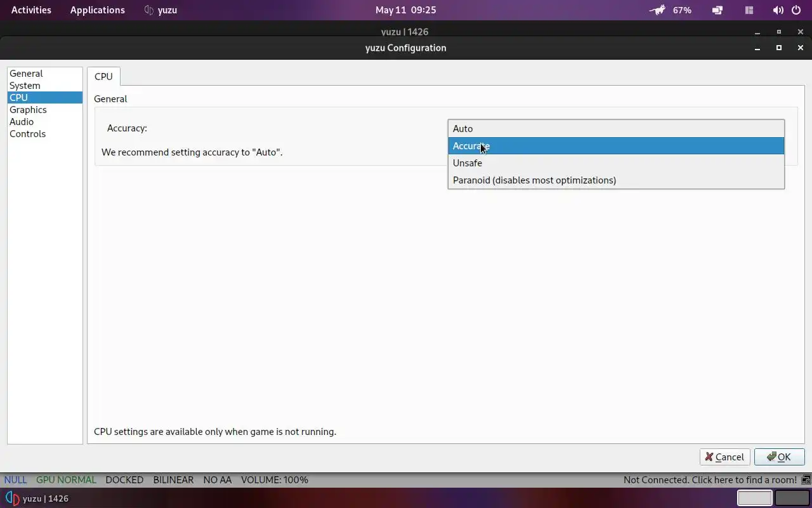Confirm settings with OK button
This screenshot has height=508, width=812.
(779, 457)
